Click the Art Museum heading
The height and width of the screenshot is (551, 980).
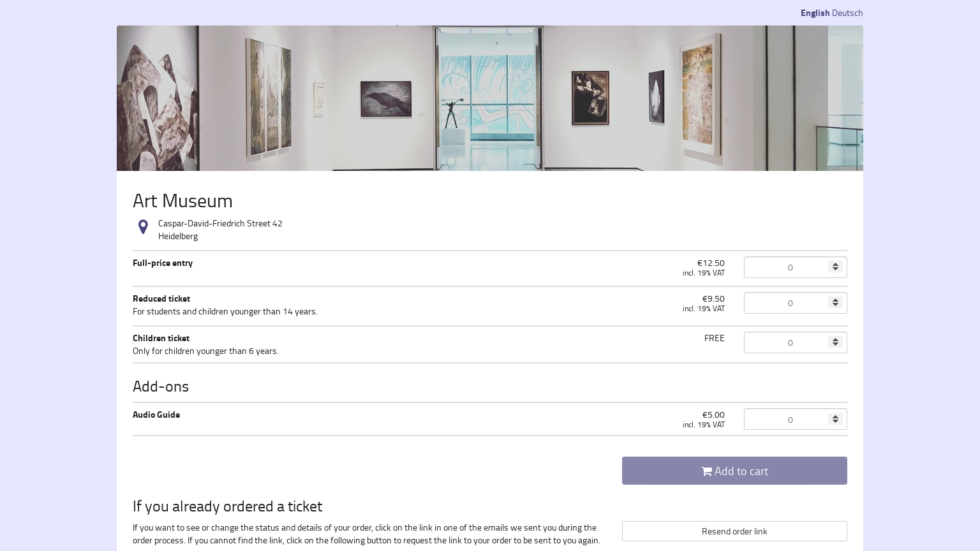[182, 200]
